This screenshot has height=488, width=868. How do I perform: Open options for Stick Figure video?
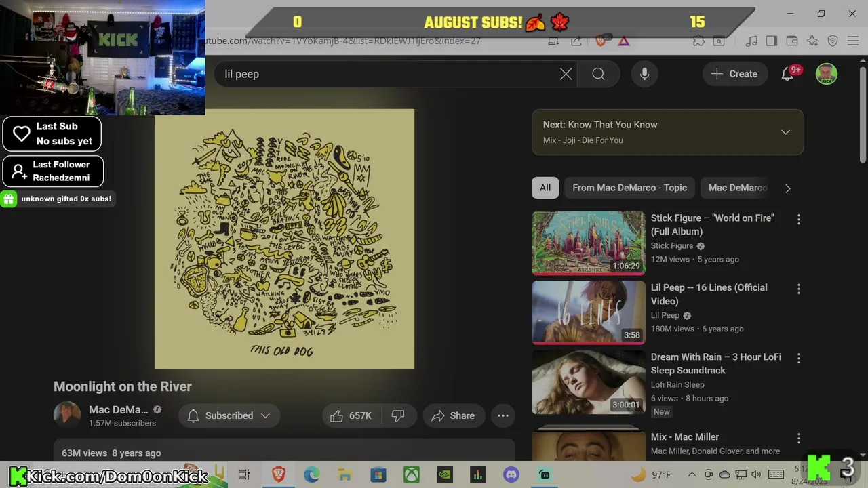pyautogui.click(x=798, y=219)
